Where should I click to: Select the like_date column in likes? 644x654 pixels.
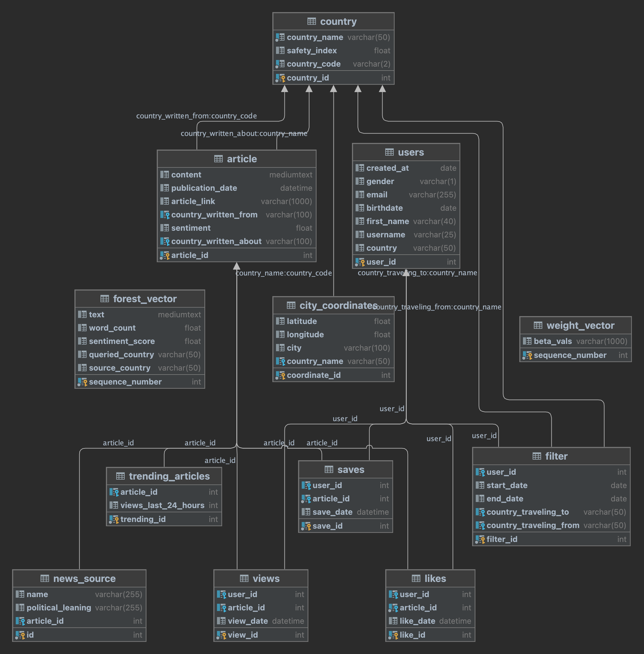pyautogui.click(x=430, y=621)
